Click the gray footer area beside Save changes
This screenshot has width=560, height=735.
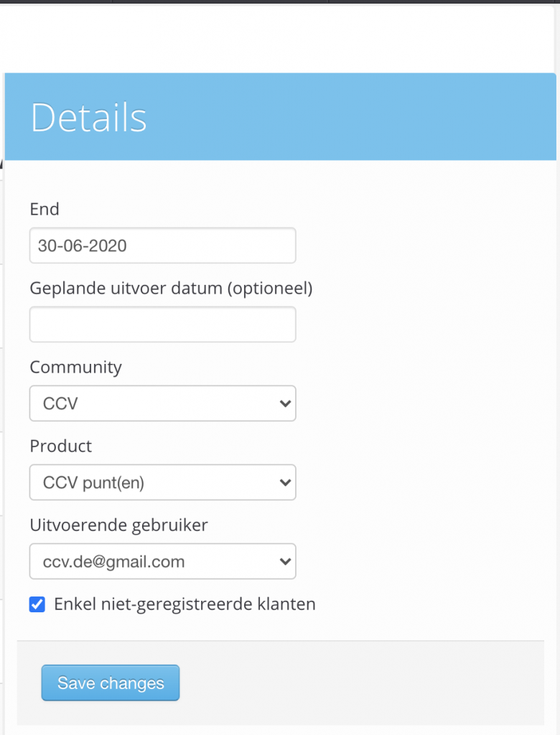361,683
